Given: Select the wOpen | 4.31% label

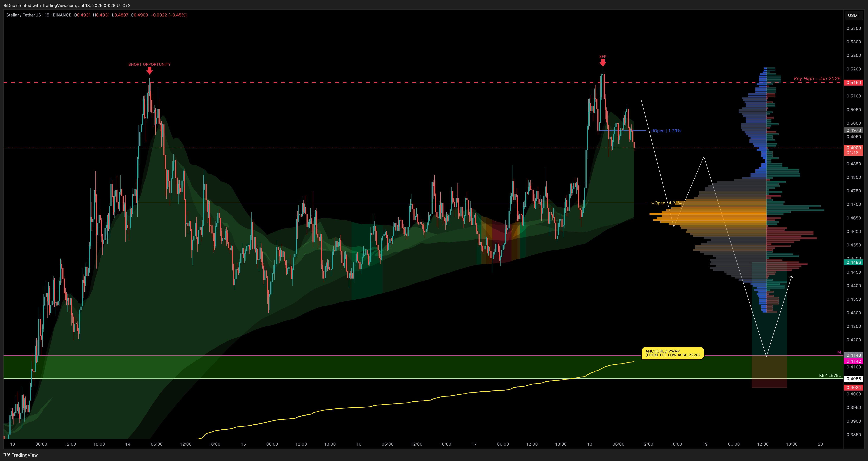Looking at the screenshot, I should [667, 203].
